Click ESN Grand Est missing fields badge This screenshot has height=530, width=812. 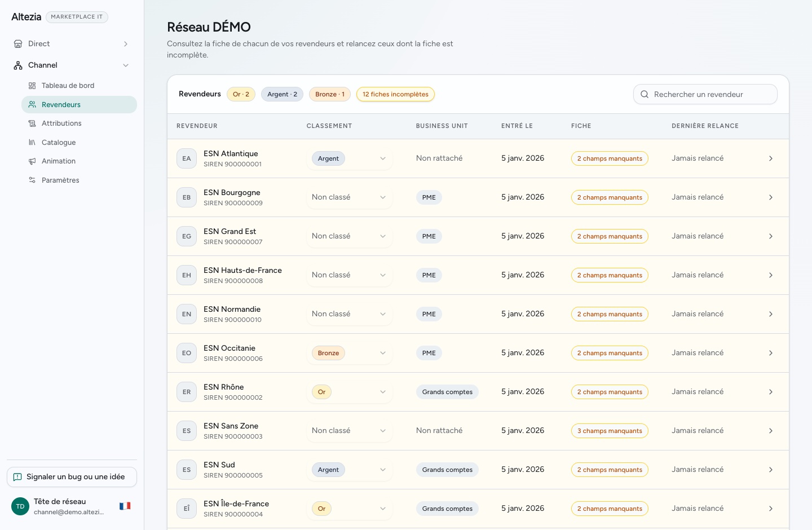tap(610, 236)
